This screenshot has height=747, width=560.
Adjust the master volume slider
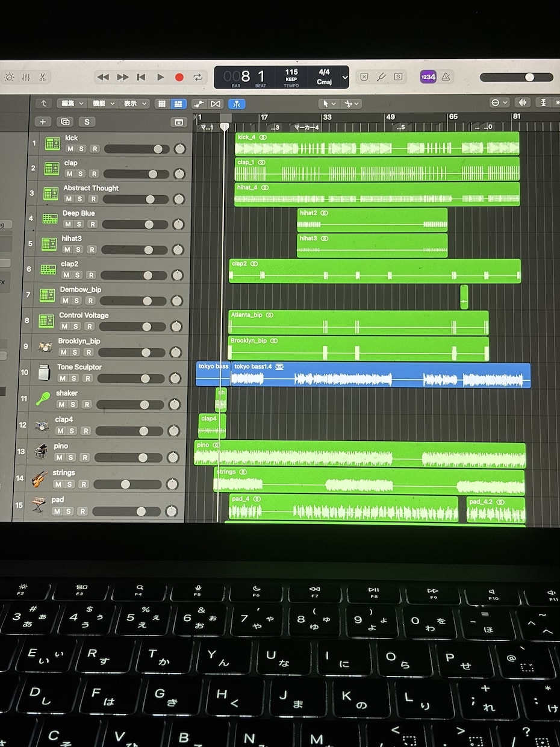point(516,77)
